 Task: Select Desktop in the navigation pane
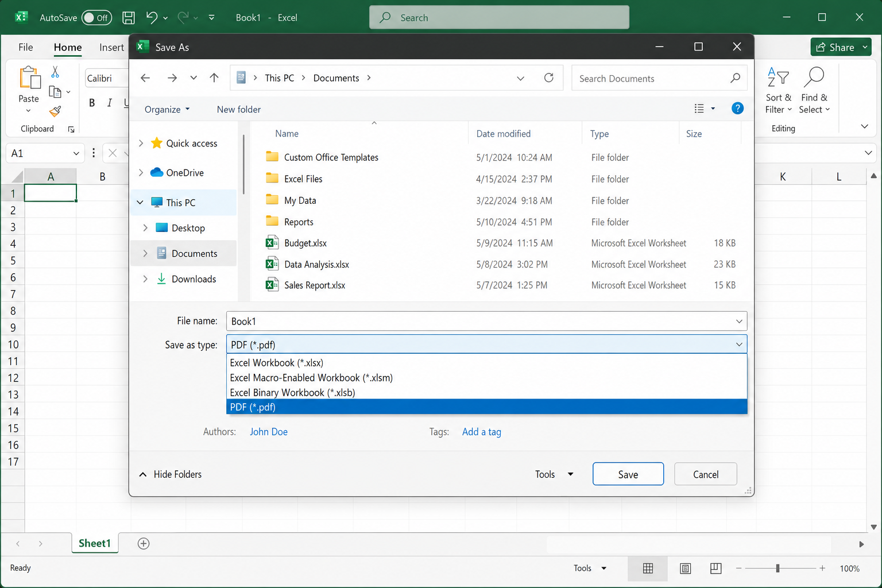tap(188, 228)
